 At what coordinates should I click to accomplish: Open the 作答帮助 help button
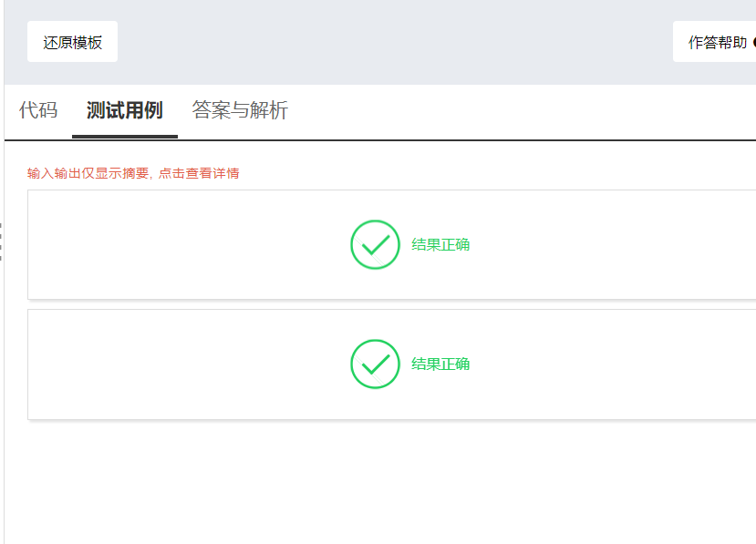[717, 43]
